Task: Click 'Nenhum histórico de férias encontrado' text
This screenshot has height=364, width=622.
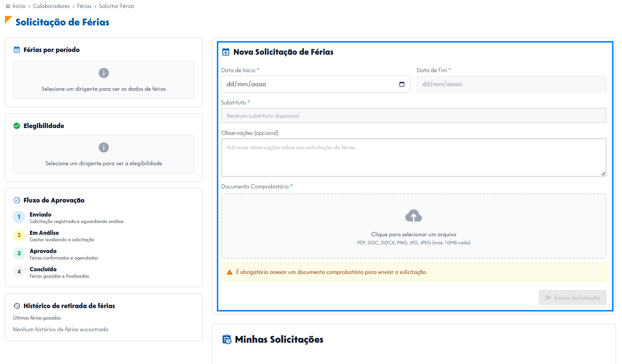Action: coord(61,329)
